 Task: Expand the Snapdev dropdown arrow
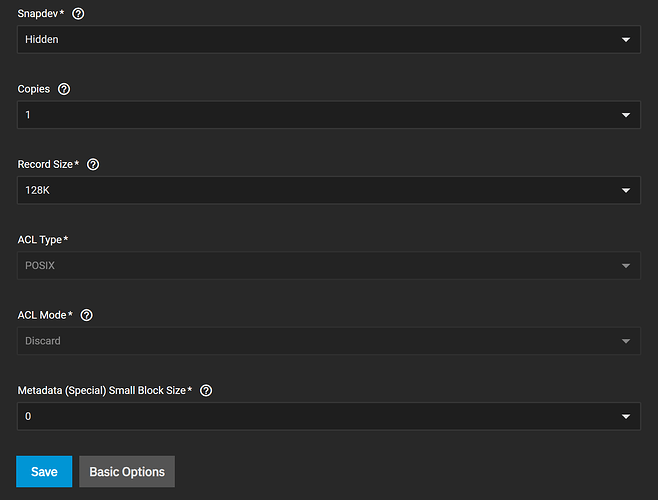click(626, 39)
